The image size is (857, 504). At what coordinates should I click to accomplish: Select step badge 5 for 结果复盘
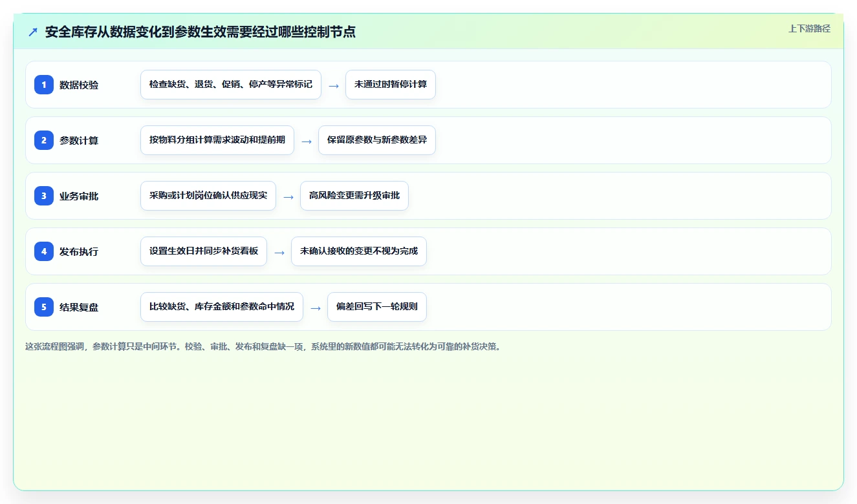(x=44, y=307)
